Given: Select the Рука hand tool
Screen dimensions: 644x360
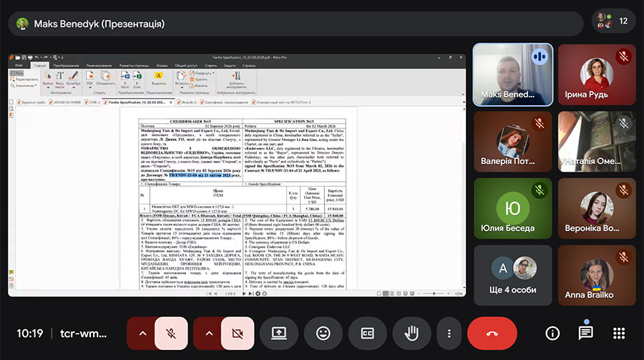Looking at the screenshot, I should [17, 73].
